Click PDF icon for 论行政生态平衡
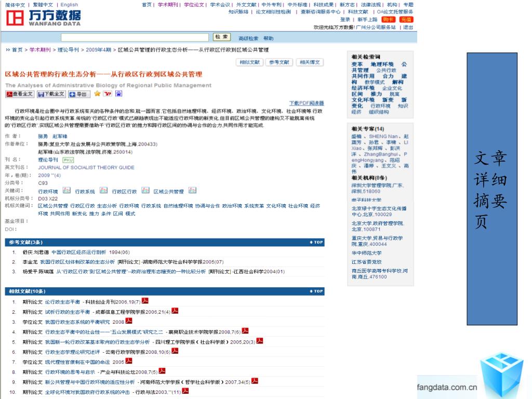The height and width of the screenshot is (399, 532). [145, 301]
